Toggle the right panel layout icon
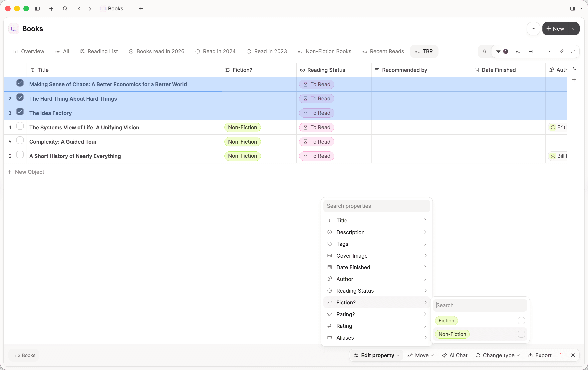This screenshot has width=588, height=370. 572,9
